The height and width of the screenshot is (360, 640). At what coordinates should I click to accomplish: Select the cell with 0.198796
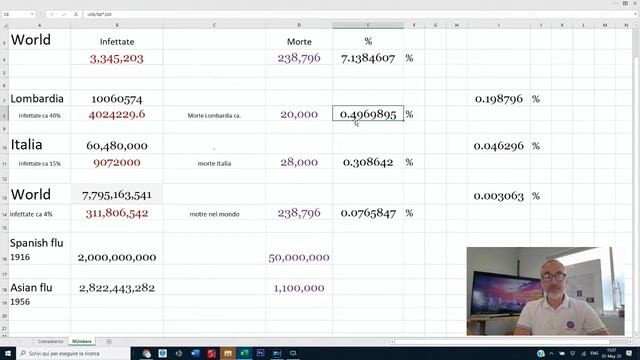click(x=498, y=98)
